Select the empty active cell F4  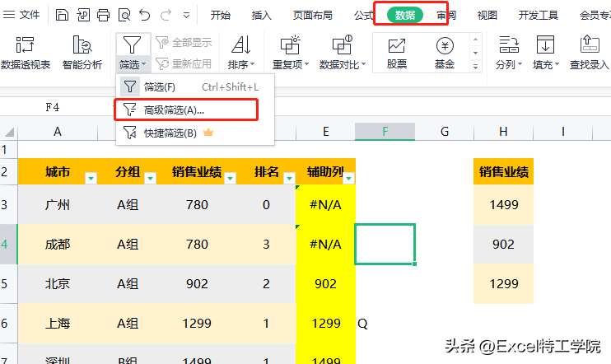pyautogui.click(x=385, y=245)
